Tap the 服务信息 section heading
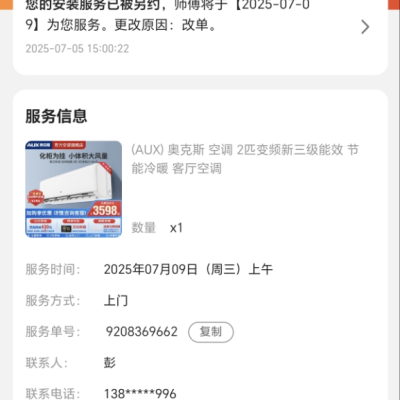 56,116
